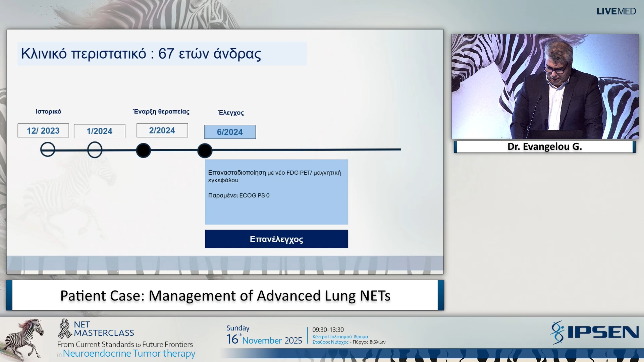Select the Έλεγχος heading
Screen dimensions: 644x362
click(x=230, y=113)
